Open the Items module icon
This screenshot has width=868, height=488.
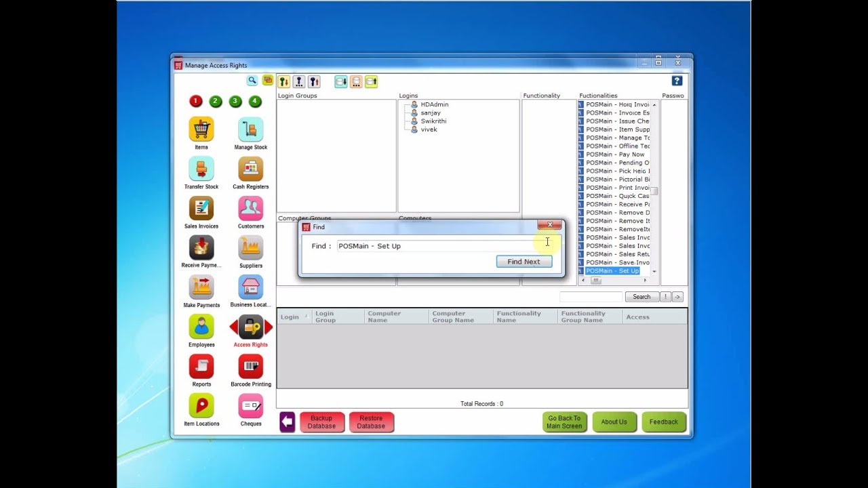pyautogui.click(x=201, y=129)
